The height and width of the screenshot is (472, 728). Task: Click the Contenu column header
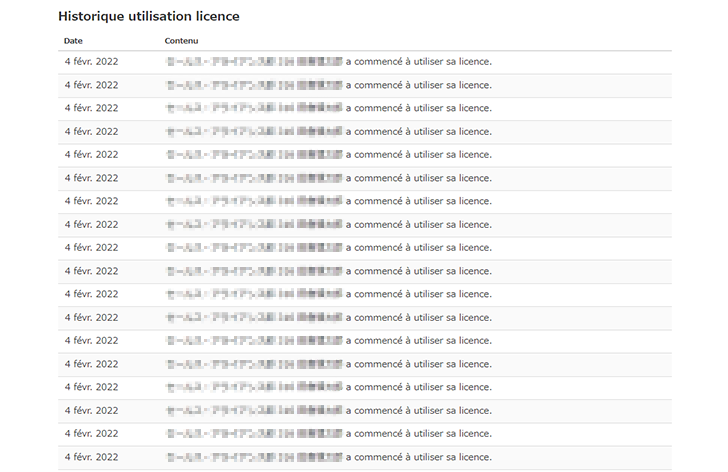[182, 41]
